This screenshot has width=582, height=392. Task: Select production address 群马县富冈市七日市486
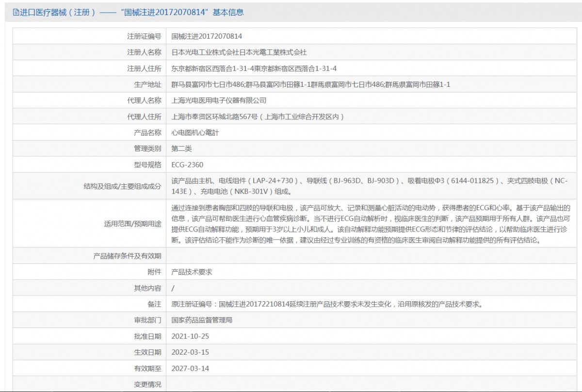208,84
